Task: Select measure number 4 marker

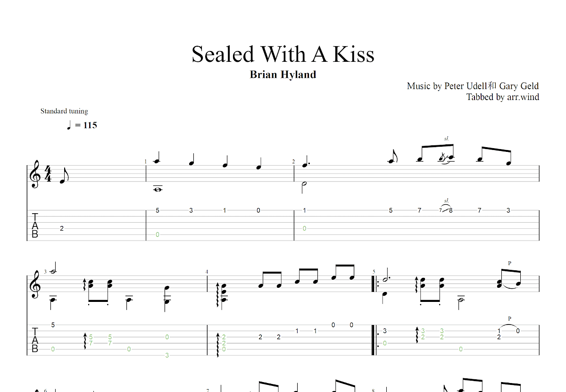Action: point(207,272)
